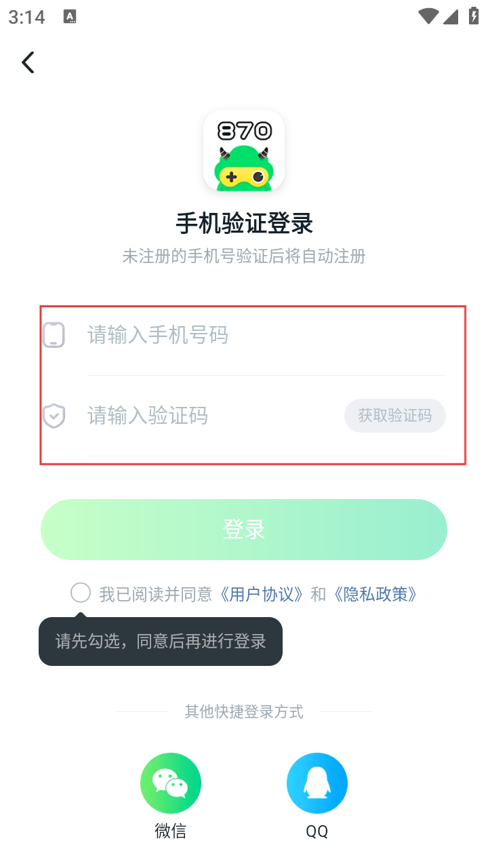
Task: Log in with the WeChat icon
Action: click(171, 783)
